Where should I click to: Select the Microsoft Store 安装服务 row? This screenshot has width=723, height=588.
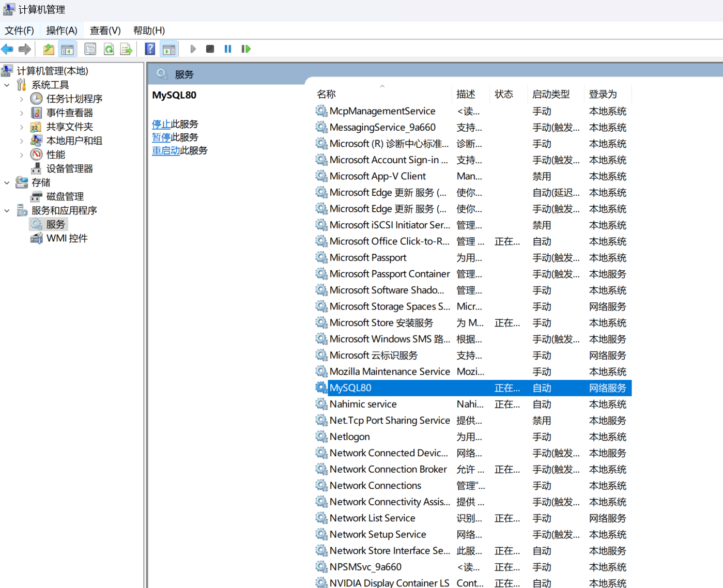click(x=473, y=323)
